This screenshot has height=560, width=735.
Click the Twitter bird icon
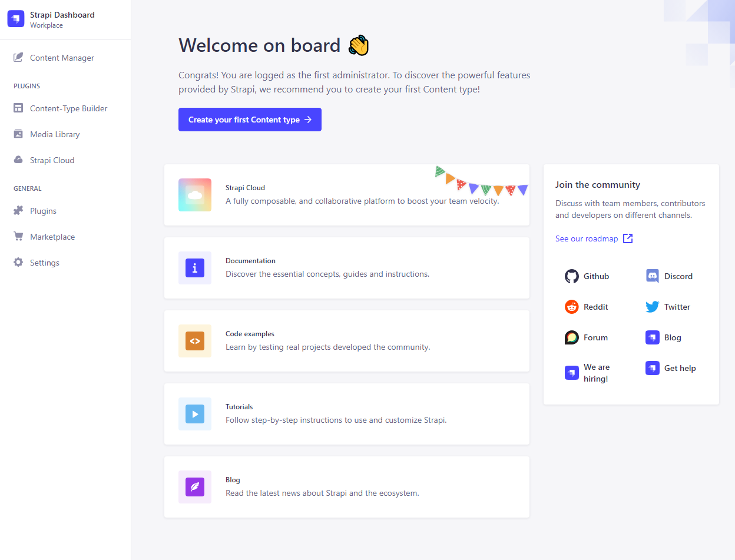point(653,307)
